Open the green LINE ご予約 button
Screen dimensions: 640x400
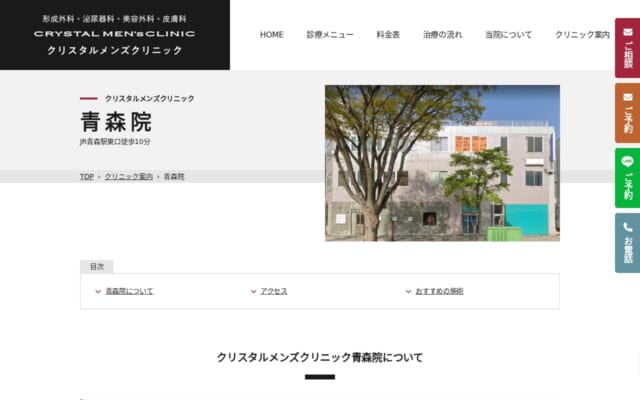coord(627,177)
